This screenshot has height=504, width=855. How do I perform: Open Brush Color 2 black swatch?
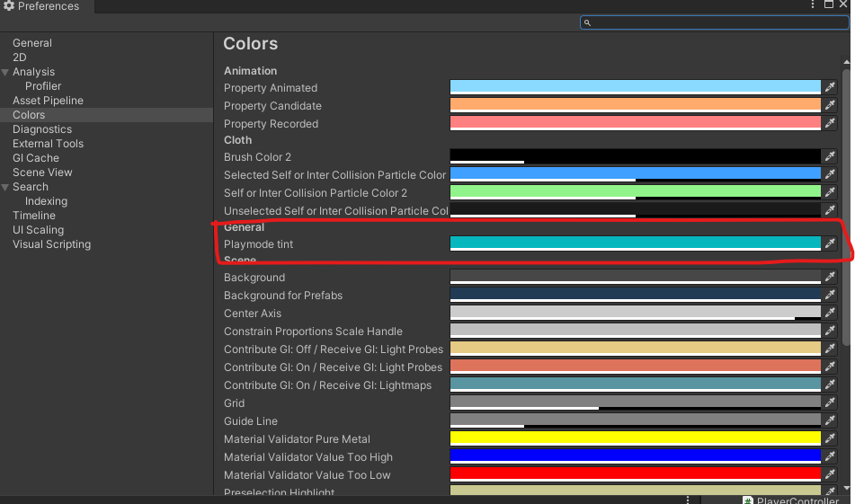click(x=636, y=156)
